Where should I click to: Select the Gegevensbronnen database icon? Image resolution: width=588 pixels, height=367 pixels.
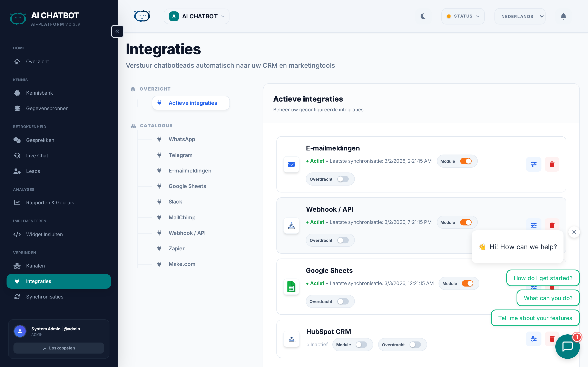(17, 108)
